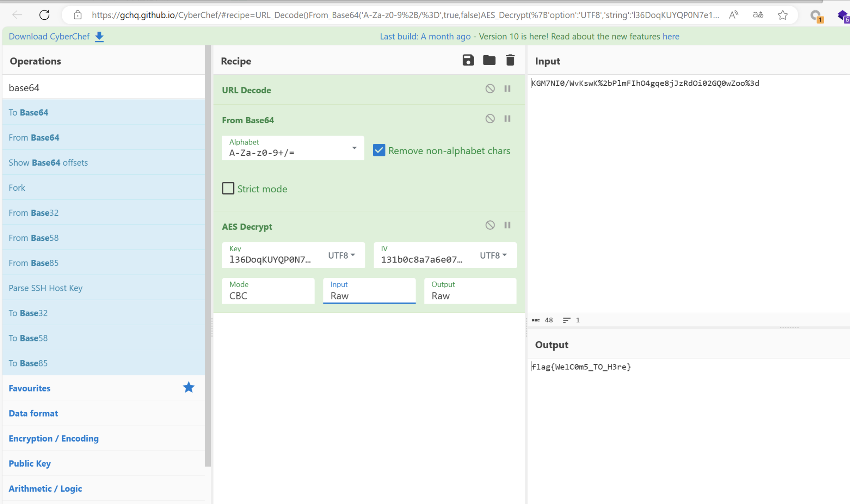Open the IV UTF8 encoding dropdown
Image resolution: width=850 pixels, height=504 pixels.
click(x=493, y=255)
